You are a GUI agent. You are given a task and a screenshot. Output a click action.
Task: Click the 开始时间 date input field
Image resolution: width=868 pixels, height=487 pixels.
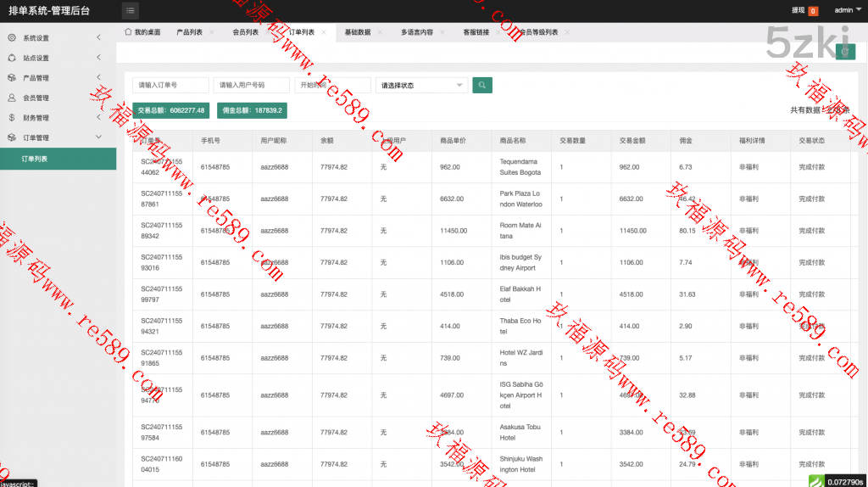332,86
